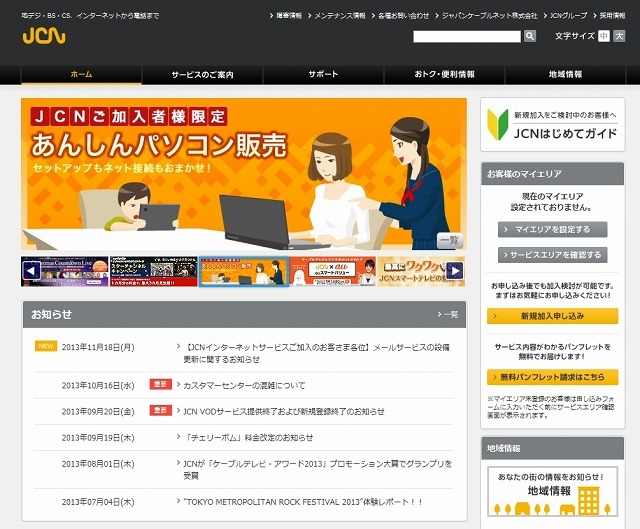Click the date 2013年09月19日(木)
This screenshot has height=529, width=640.
98,438
